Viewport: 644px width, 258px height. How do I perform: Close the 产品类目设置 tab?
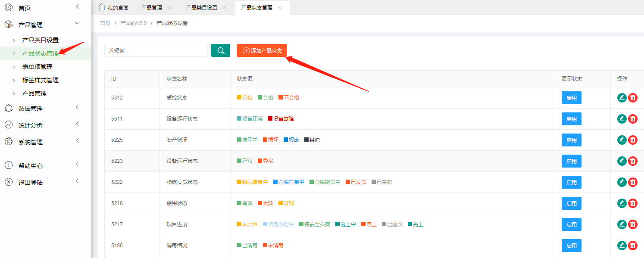pos(225,8)
